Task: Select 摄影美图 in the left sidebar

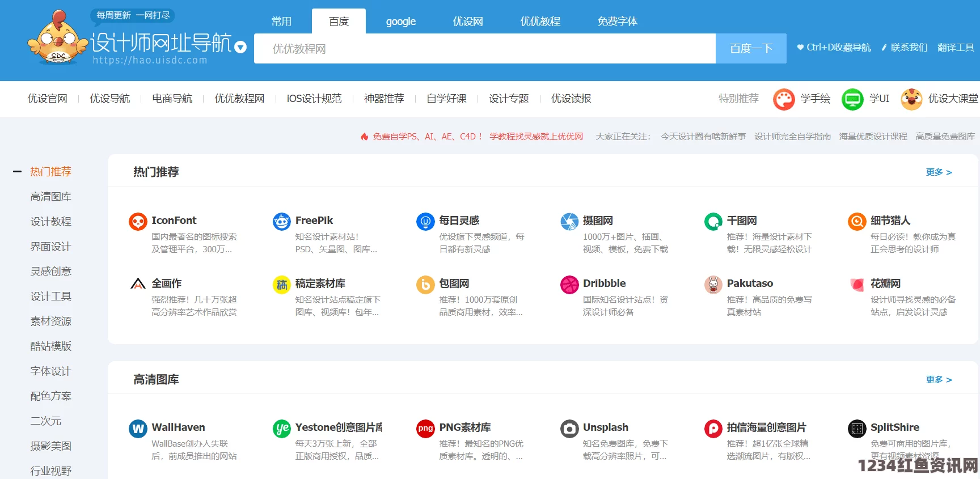Action: coord(51,446)
